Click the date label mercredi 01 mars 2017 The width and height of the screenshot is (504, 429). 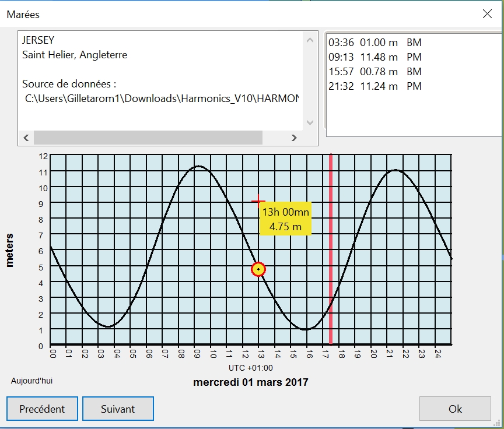click(x=250, y=382)
